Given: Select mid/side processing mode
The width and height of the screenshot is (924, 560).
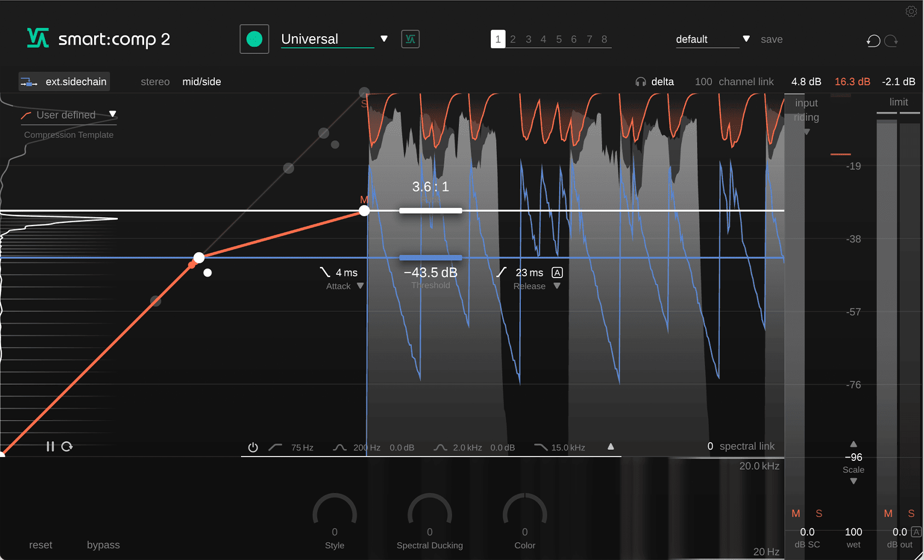Looking at the screenshot, I should 202,82.
